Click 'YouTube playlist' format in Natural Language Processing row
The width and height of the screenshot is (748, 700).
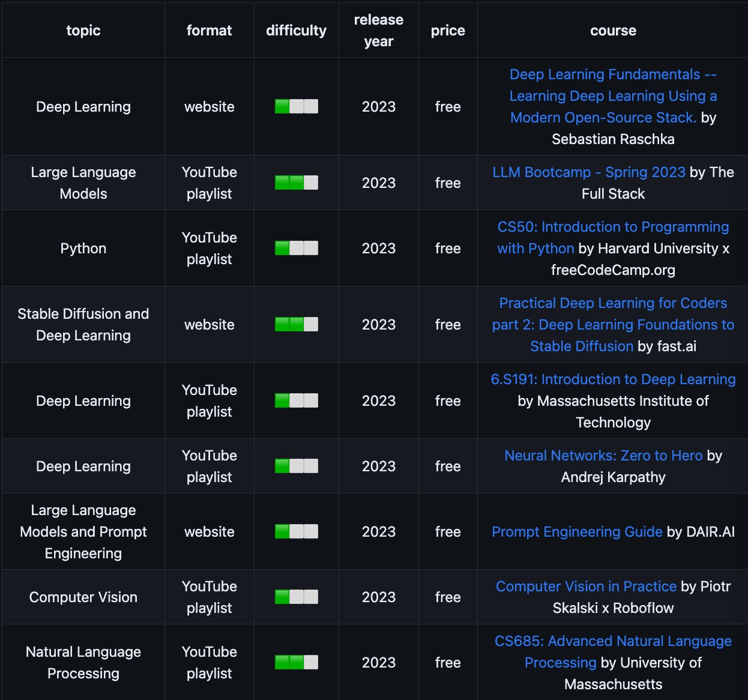pos(210,663)
